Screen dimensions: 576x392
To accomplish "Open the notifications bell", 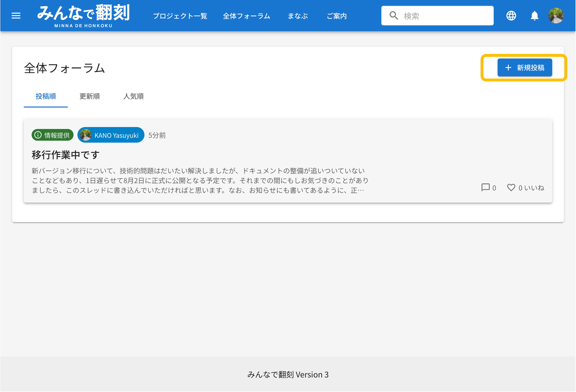I will coord(534,16).
